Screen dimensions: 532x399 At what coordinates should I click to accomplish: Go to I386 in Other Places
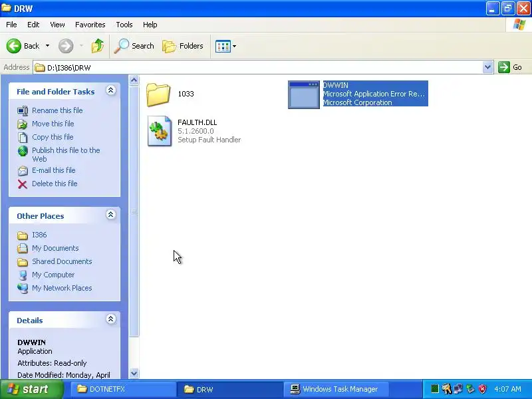39,235
